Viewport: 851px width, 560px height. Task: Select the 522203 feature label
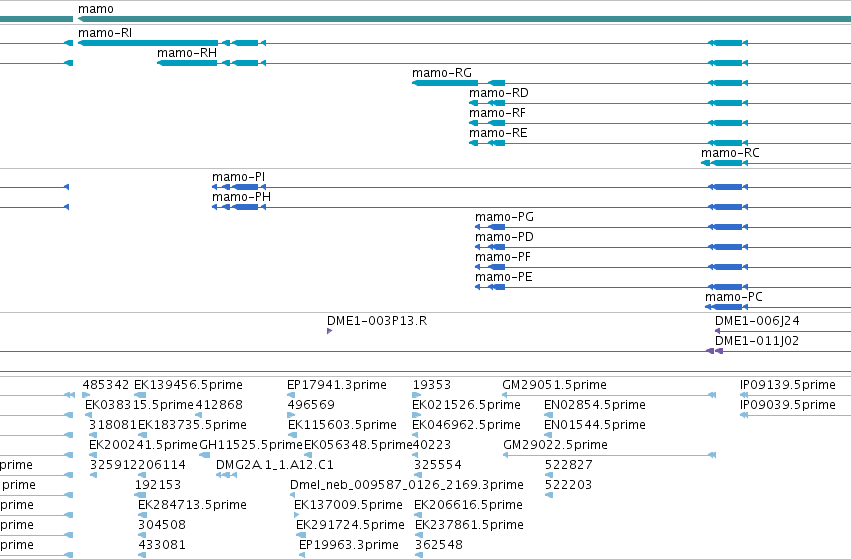pos(568,486)
